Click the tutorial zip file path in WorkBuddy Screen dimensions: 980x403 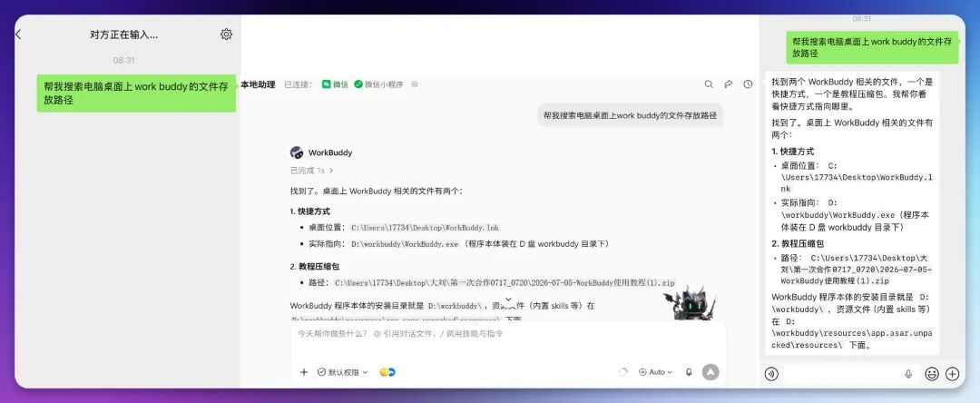[x=505, y=282]
